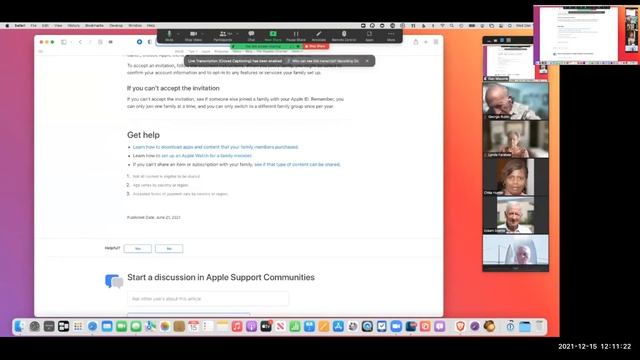Screen dimensions: 640x360
Task: Open 'set up an Apple Watch for a family member' link
Action: [x=207, y=156]
